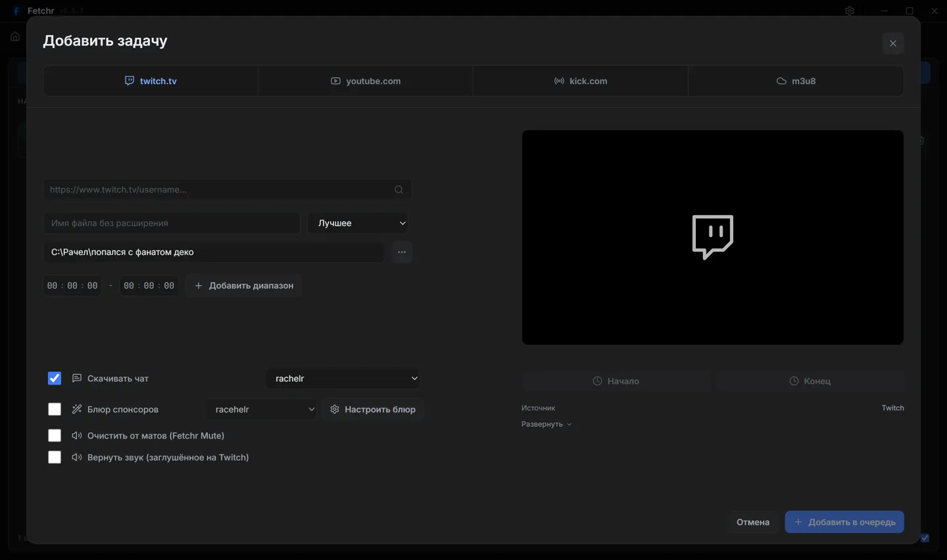Click the save path field
The image size is (947, 560).
[x=214, y=252]
